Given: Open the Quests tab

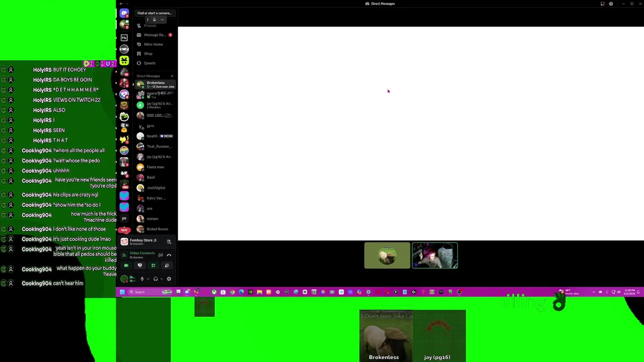Looking at the screenshot, I should (154, 63).
